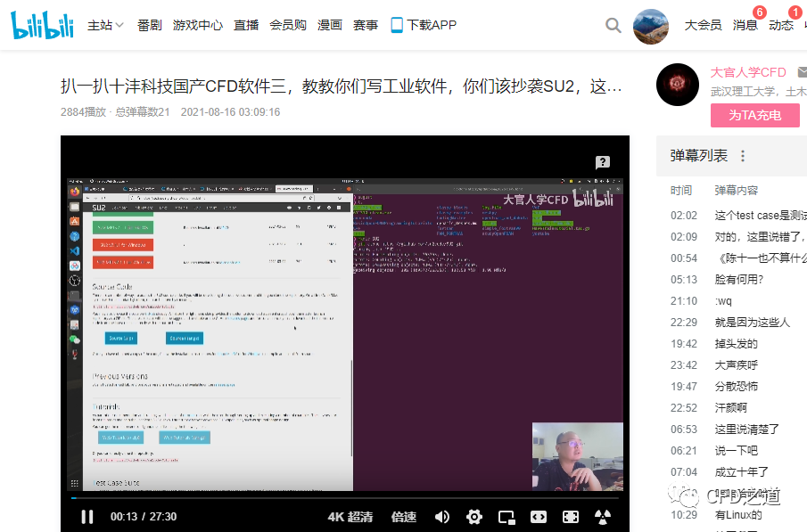The image size is (807, 532).
Task: Select the danmaku '成立十年了'
Action: (x=742, y=471)
